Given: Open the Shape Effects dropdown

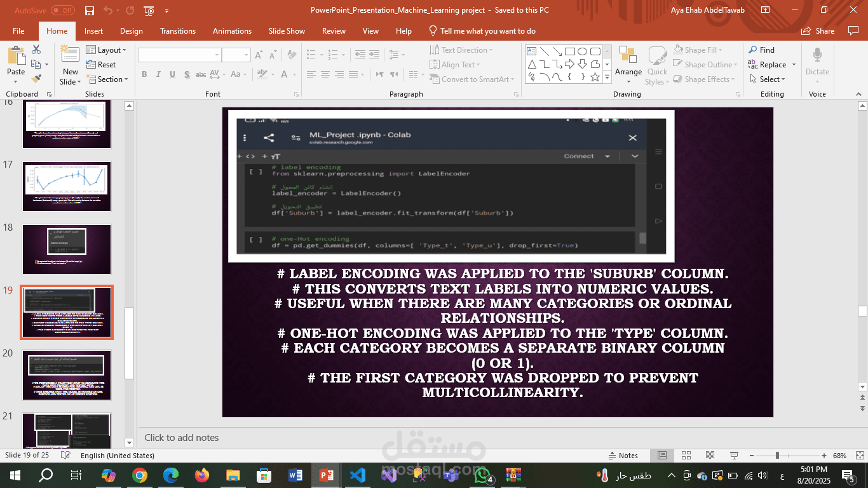Looking at the screenshot, I should click(x=705, y=79).
